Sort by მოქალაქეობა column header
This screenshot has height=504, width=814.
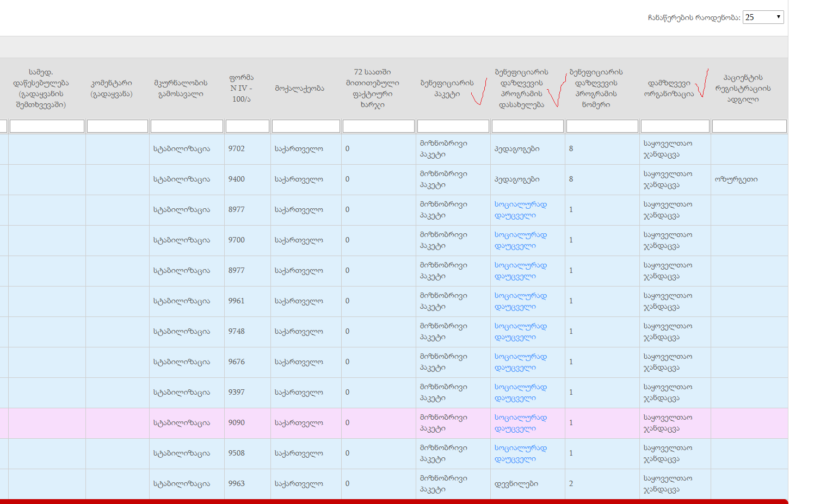point(299,89)
